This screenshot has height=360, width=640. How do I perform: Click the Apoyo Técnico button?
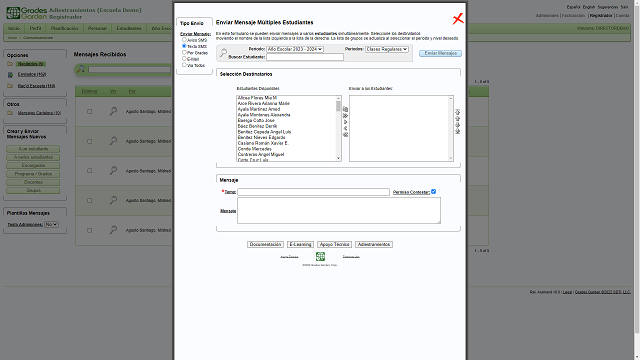(x=334, y=244)
